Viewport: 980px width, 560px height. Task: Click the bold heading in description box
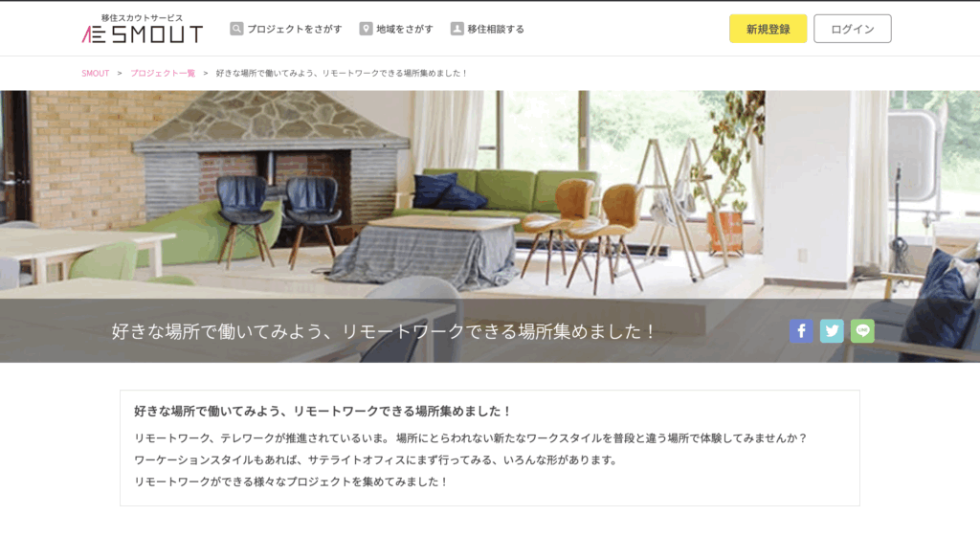(323, 412)
